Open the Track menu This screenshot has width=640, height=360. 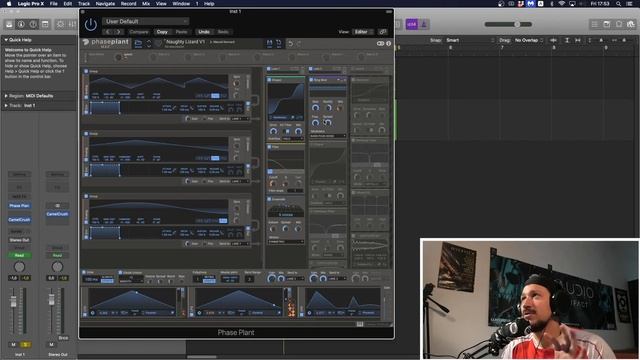84,4
